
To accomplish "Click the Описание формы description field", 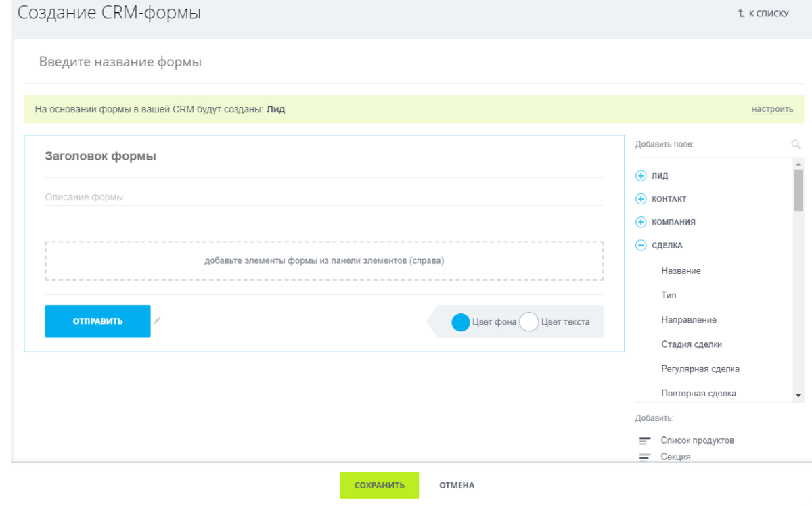I will pyautogui.click(x=324, y=198).
